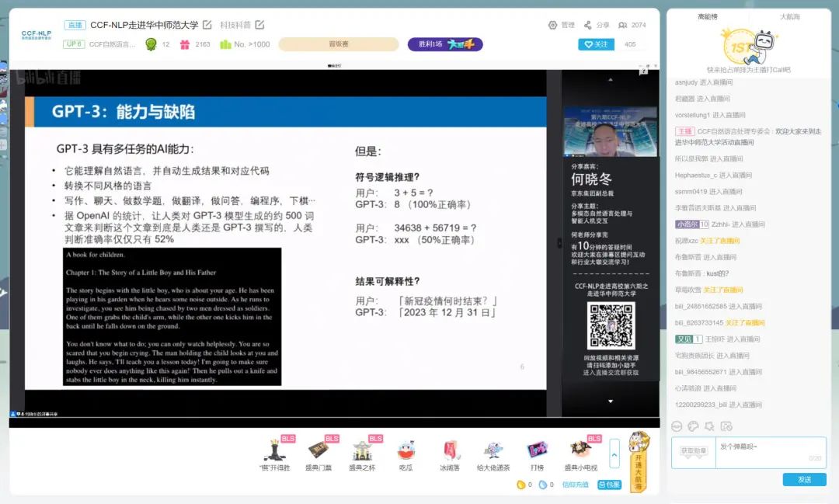The width and height of the screenshot is (839, 504).
Task: Click the ranking bars icon No. >1000
Action: point(225,44)
